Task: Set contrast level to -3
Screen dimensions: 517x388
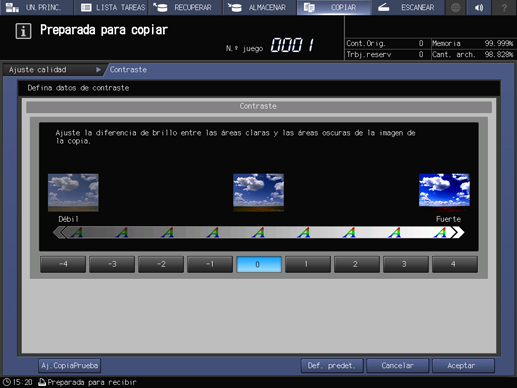Action: point(112,264)
